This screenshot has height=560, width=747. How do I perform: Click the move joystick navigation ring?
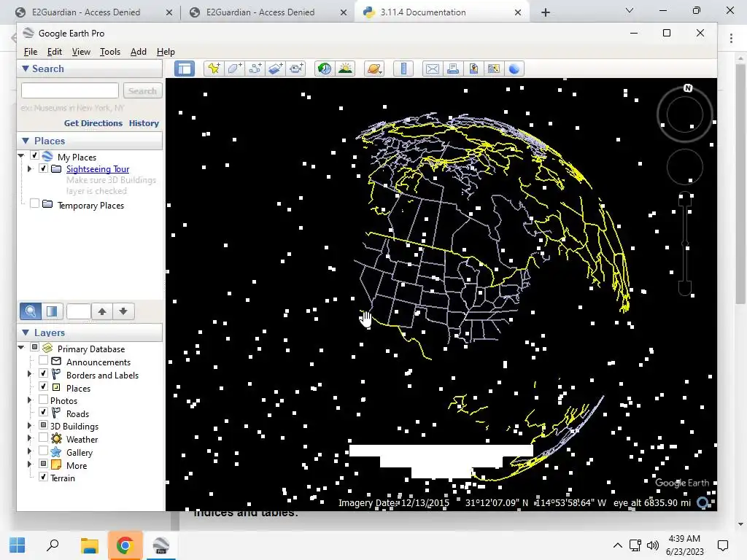684,167
